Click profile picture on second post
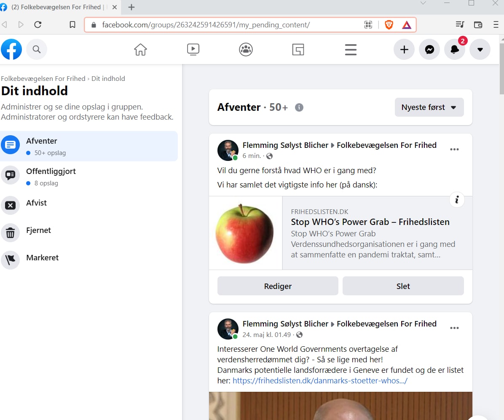Screen dimensions: 504x420 click(x=228, y=329)
